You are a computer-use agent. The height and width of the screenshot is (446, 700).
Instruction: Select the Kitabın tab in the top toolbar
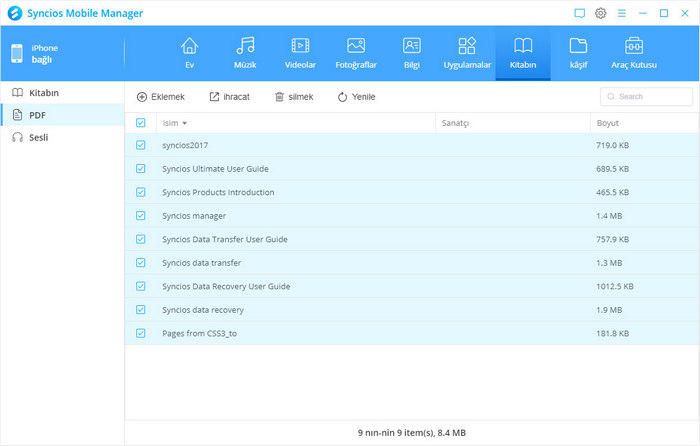523,53
